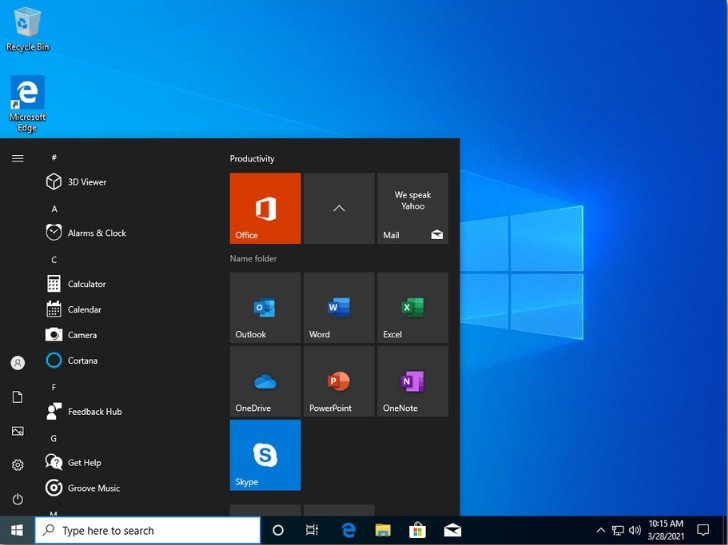This screenshot has width=728, height=545.
Task: Click the Name folder text field
Action: coord(254,259)
